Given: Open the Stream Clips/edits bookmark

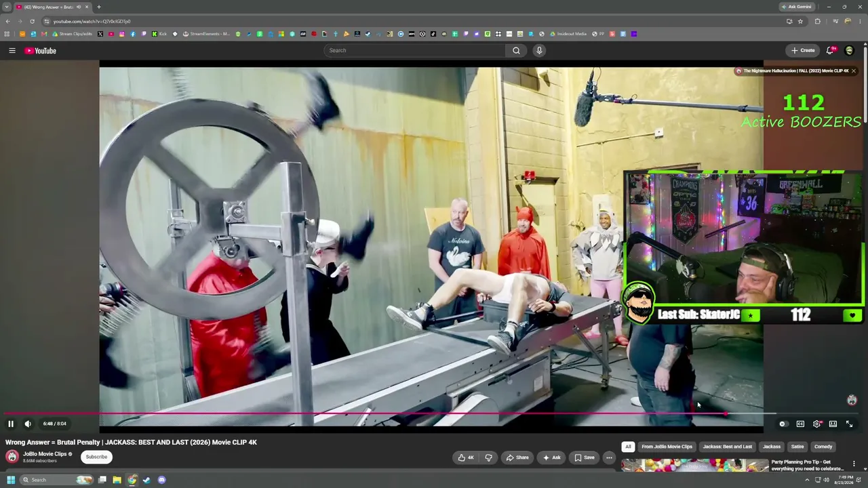Looking at the screenshot, I should (73, 34).
